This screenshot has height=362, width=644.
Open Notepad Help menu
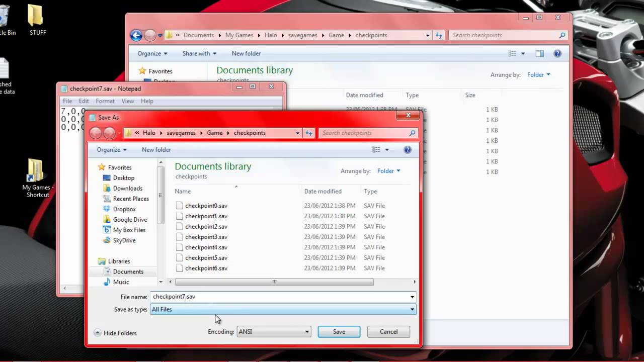click(x=147, y=101)
